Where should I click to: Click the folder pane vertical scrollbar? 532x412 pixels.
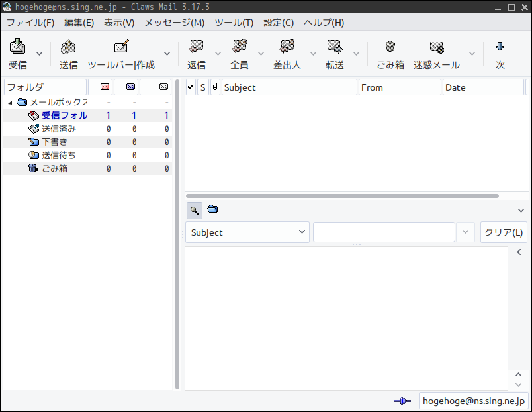tap(177, 234)
